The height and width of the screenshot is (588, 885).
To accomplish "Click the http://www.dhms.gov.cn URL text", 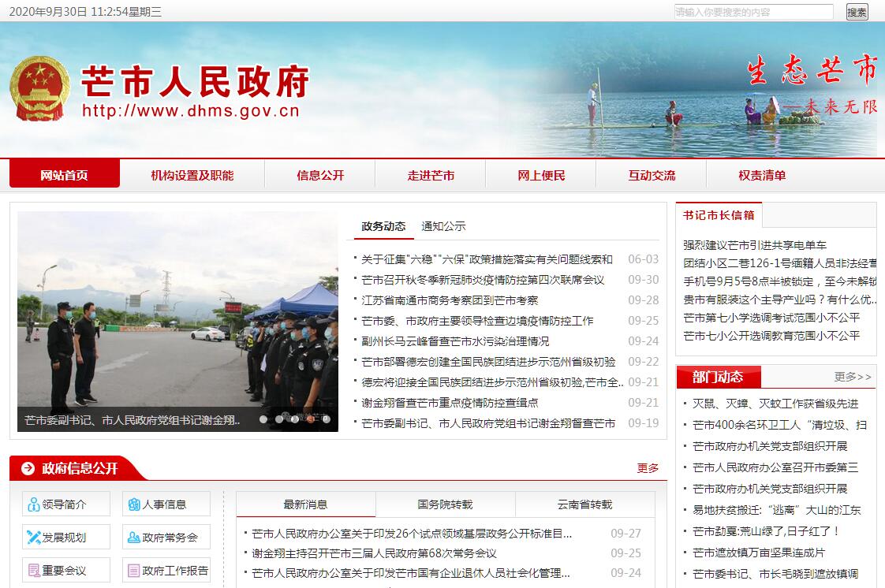I will pyautogui.click(x=191, y=110).
